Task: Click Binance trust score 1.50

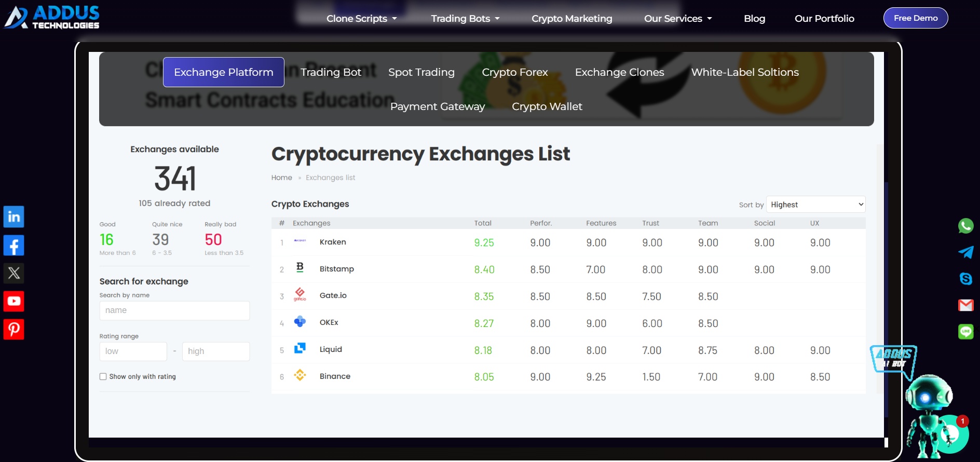Action: click(x=651, y=377)
